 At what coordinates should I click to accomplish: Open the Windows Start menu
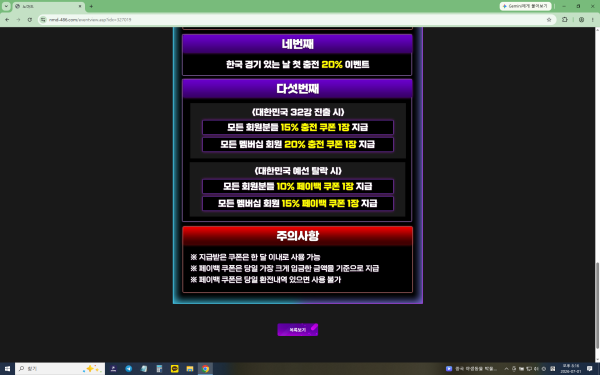point(7,368)
